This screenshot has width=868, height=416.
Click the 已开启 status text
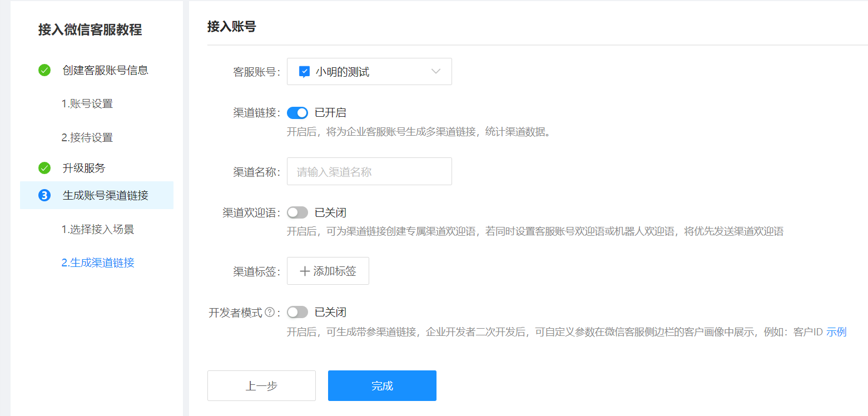330,113
